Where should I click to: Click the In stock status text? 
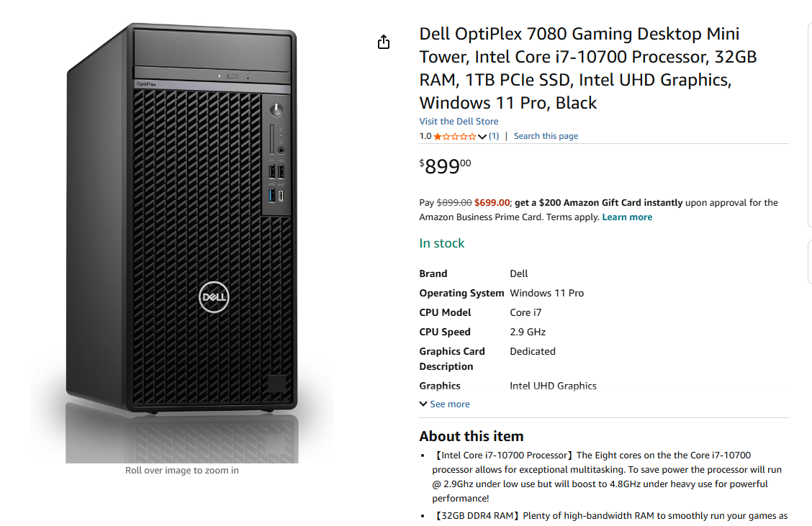(442, 243)
